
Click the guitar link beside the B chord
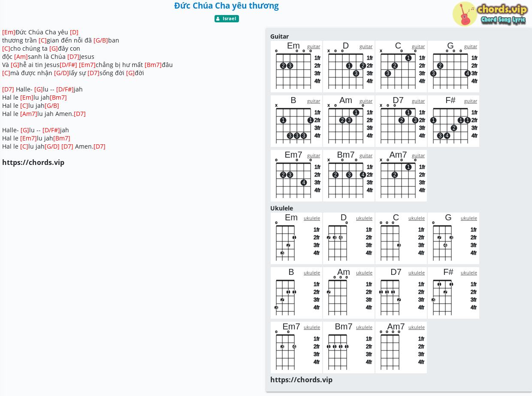(x=314, y=101)
